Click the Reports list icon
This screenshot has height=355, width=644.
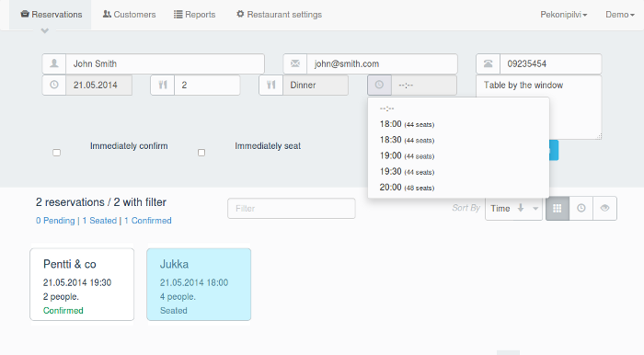tap(178, 15)
